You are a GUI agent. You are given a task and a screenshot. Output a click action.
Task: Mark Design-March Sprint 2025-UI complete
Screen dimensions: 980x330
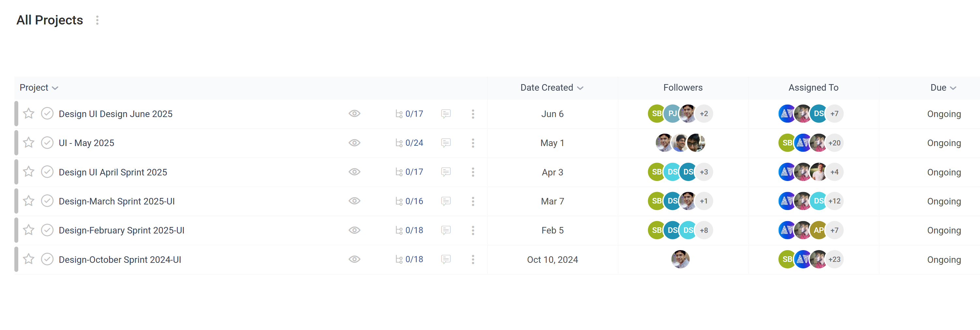pos(47,201)
